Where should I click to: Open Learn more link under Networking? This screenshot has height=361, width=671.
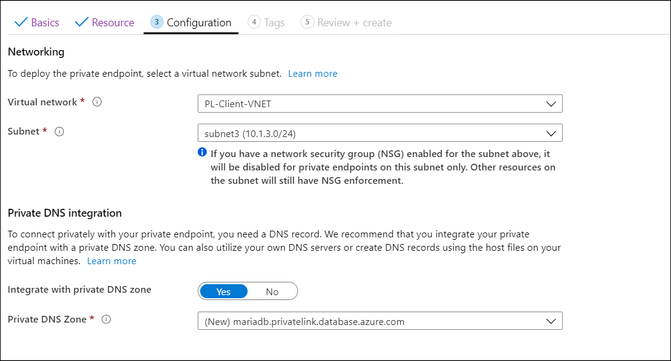pyautogui.click(x=313, y=74)
